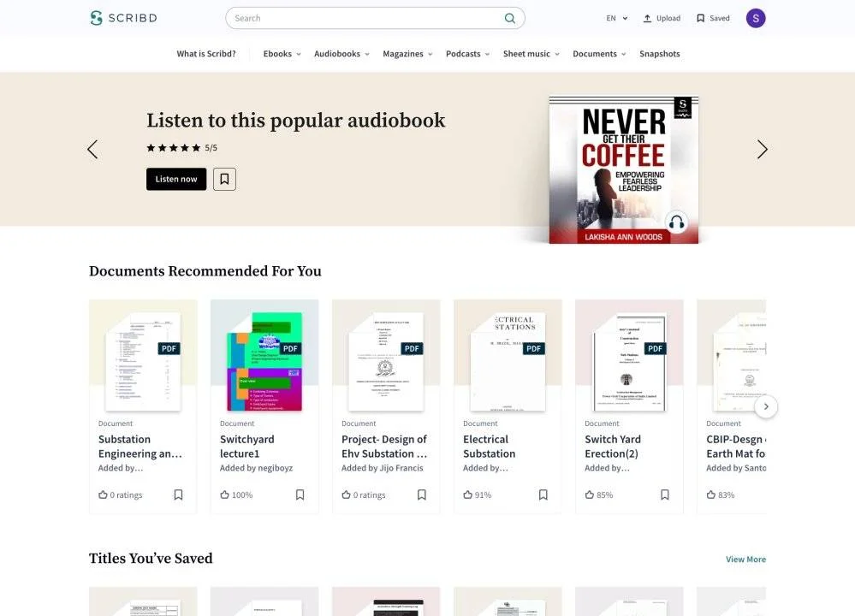The image size is (855, 616).
Task: Advance the recommended documents carousel
Action: coord(766,406)
